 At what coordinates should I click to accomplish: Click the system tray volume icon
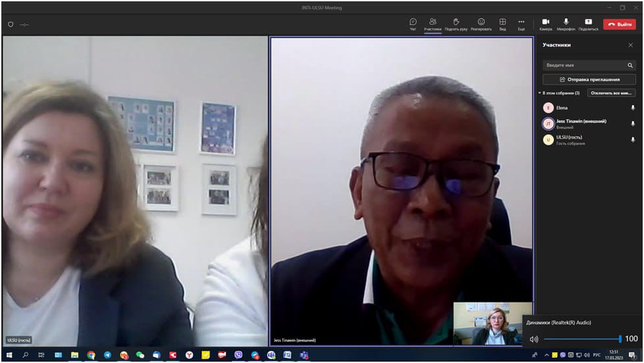pyautogui.click(x=587, y=355)
